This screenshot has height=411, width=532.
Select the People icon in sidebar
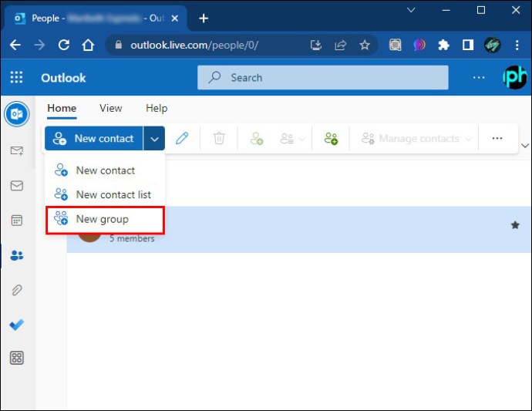tap(17, 255)
